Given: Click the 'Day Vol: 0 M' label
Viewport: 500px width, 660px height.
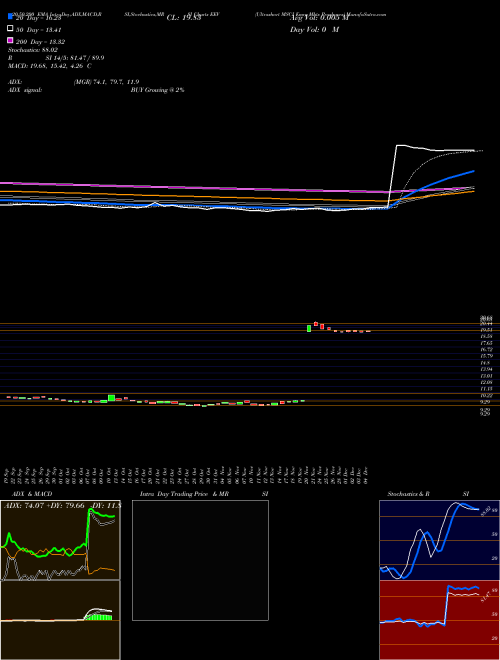Looking at the screenshot, I should [x=314, y=30].
